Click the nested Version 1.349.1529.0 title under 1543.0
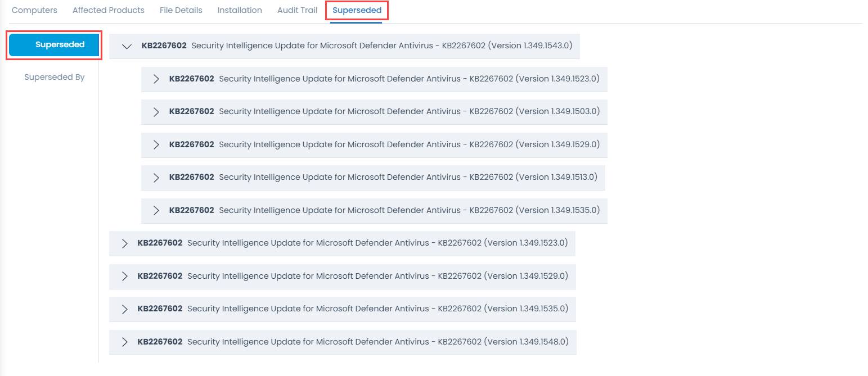 pyautogui.click(x=410, y=144)
